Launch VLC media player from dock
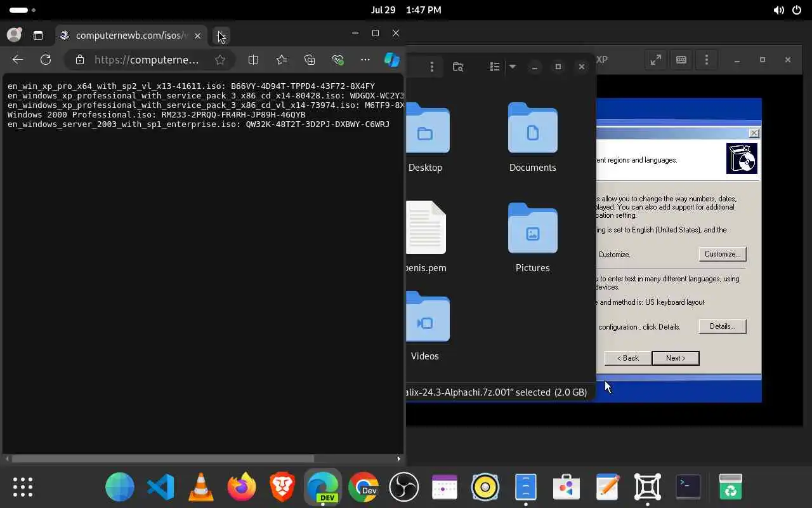The image size is (812, 508). (201, 487)
